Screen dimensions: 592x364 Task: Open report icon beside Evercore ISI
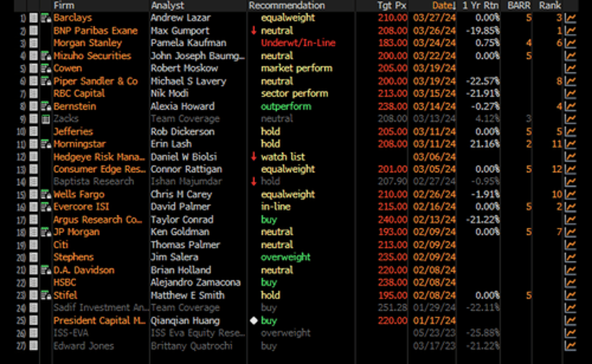pos(45,207)
